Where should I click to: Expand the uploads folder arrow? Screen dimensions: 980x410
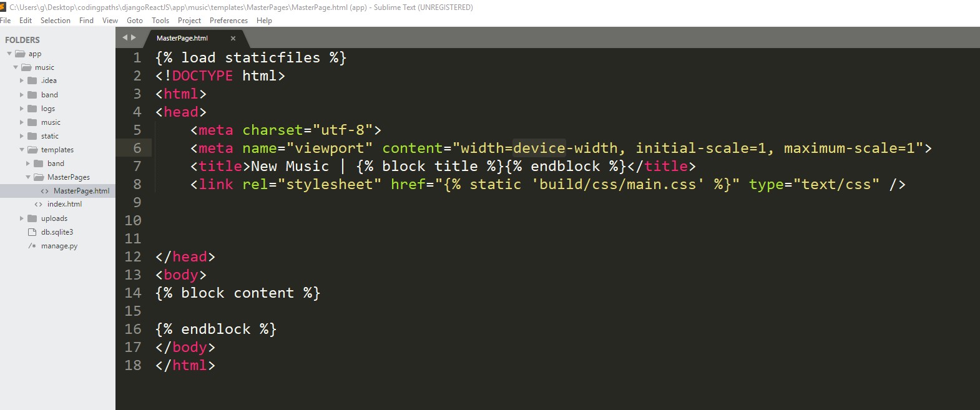coord(22,218)
